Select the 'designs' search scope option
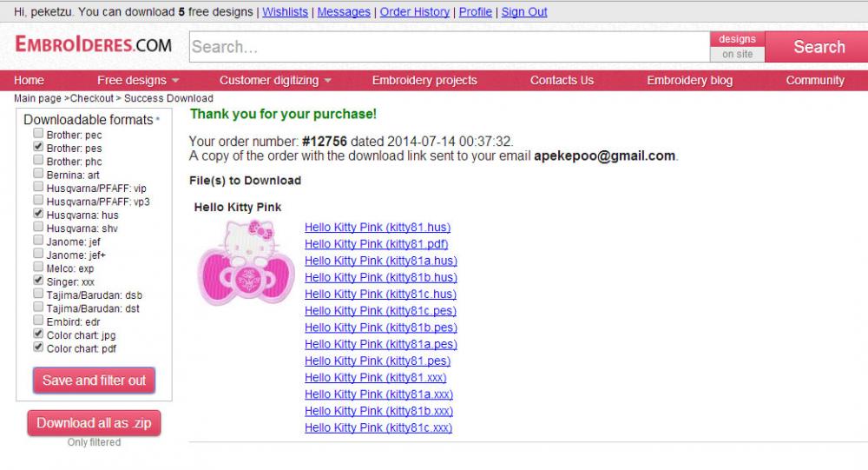 point(737,39)
